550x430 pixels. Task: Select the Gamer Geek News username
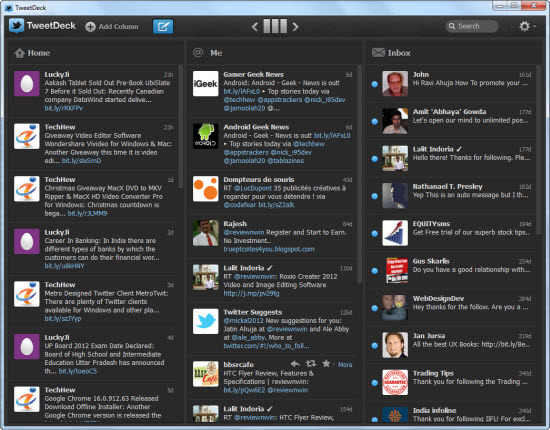tap(254, 74)
